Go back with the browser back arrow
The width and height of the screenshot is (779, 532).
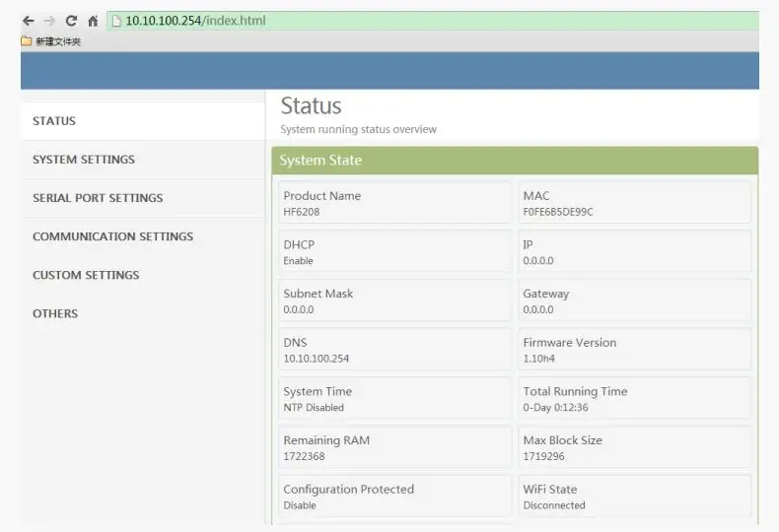(29, 21)
